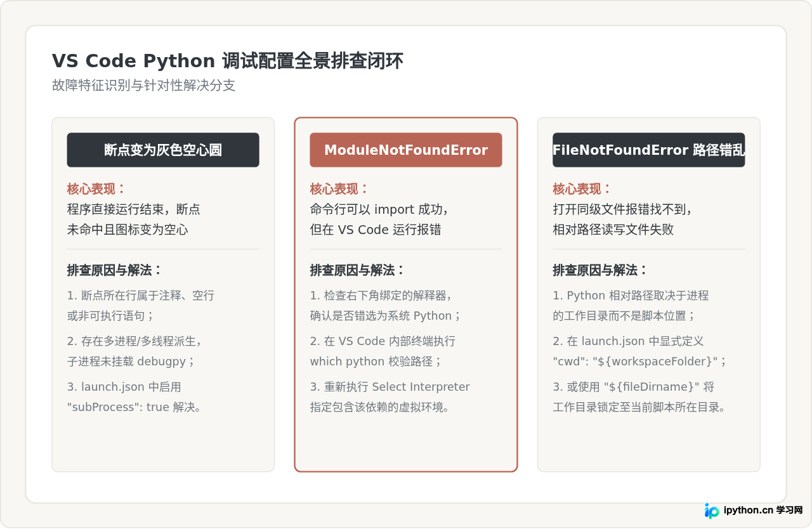Screen dimensions: 812x529
Task: Click "核心表现：" in the ModuleNotFoundError card
Action: click(340, 189)
